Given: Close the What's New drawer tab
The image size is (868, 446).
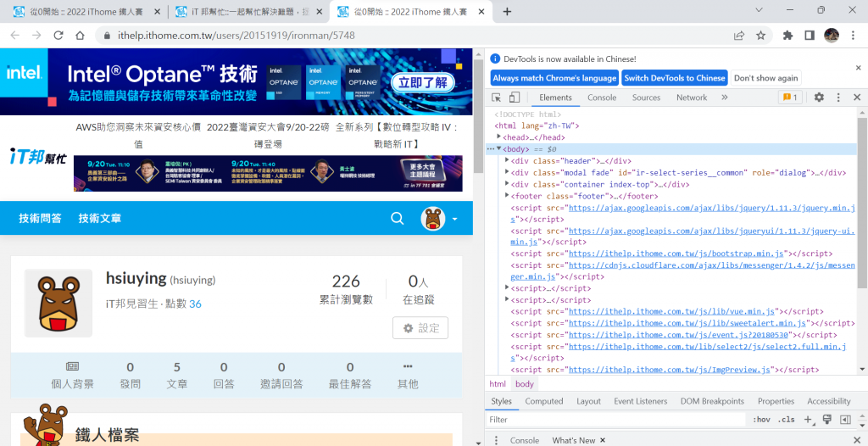Looking at the screenshot, I should pos(603,440).
